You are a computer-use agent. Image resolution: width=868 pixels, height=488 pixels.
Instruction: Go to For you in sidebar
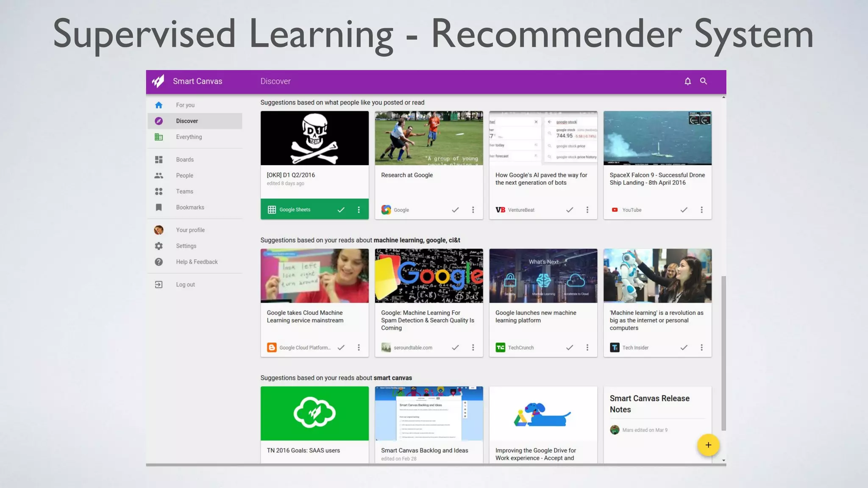tap(195, 105)
